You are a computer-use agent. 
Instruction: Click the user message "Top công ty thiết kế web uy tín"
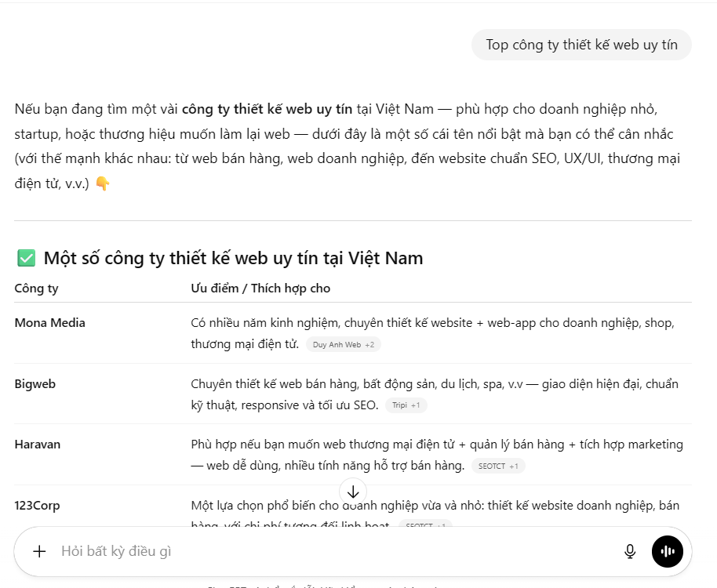[581, 45]
